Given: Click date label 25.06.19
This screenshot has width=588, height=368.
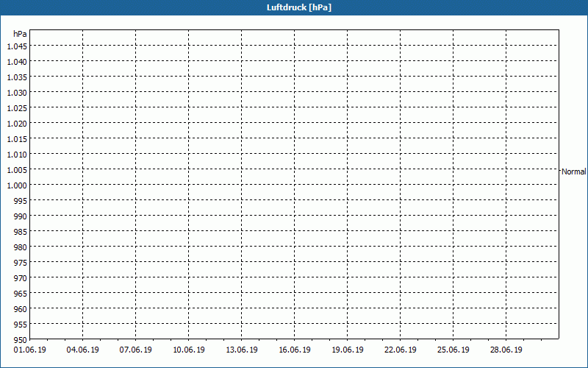Looking at the screenshot, I should [x=453, y=350].
